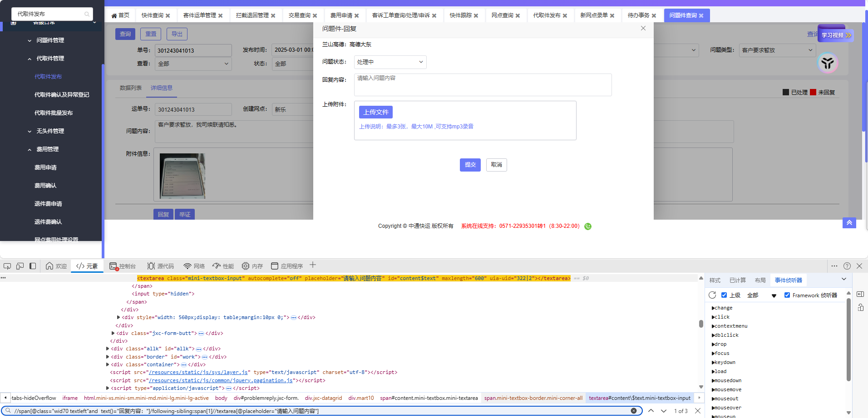Clear the XPath search field text
Screen dimensions: 868x418
(x=633, y=411)
